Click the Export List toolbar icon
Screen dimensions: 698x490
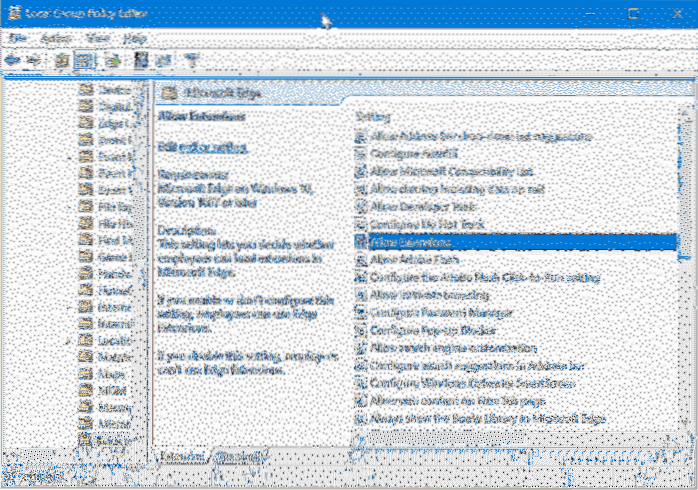[x=112, y=60]
